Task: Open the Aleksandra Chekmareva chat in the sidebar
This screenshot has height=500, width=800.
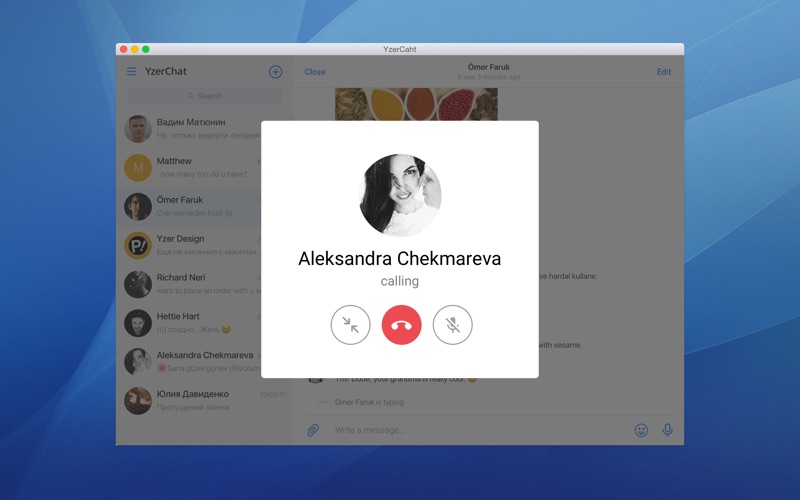Action: tap(205, 361)
